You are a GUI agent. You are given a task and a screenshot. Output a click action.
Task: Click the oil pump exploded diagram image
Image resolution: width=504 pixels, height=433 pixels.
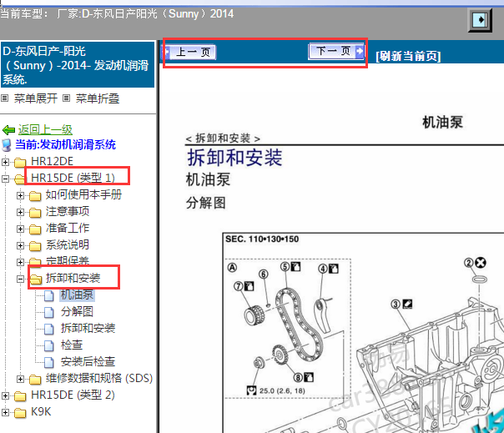[363, 333]
